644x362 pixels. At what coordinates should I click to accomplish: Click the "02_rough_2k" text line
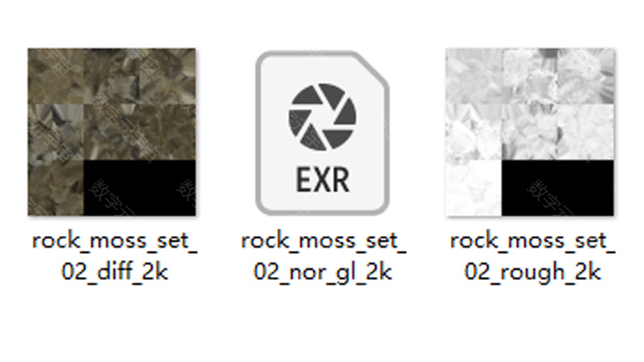tap(533, 272)
